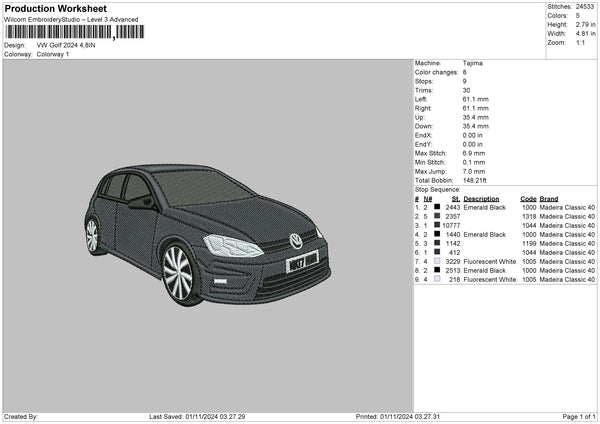Click the car's rear wheel

click(92, 236)
